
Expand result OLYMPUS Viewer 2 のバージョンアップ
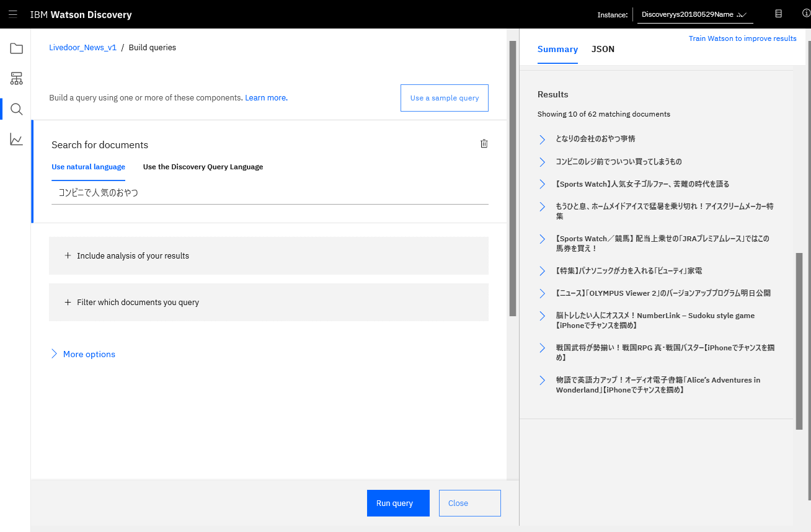pos(542,293)
